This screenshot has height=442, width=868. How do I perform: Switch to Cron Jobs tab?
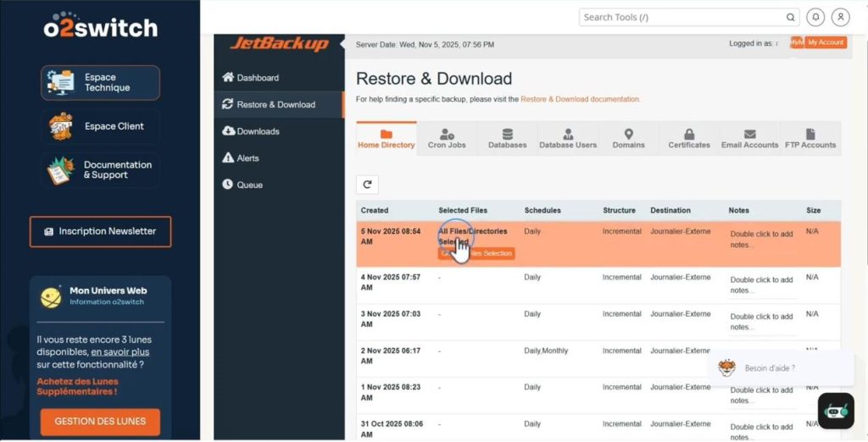[x=447, y=139]
